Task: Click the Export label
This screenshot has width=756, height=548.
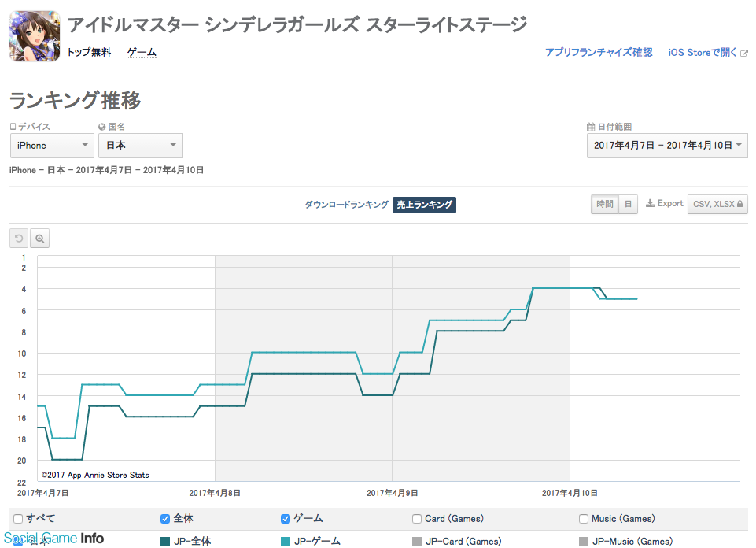Action: pyautogui.click(x=670, y=204)
